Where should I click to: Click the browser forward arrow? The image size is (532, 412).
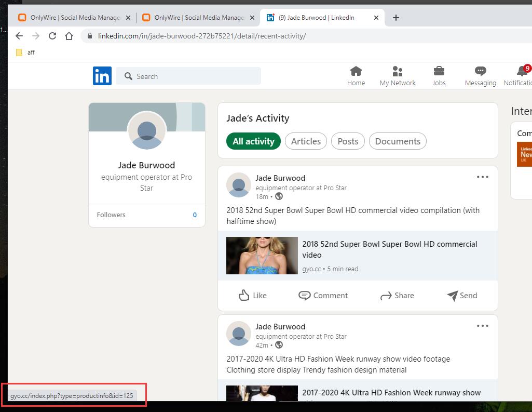point(36,36)
